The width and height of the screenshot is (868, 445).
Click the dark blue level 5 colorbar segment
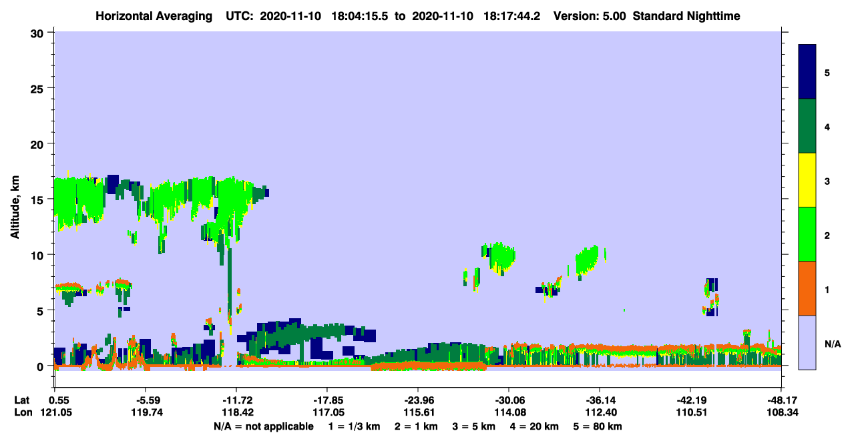[x=807, y=71]
